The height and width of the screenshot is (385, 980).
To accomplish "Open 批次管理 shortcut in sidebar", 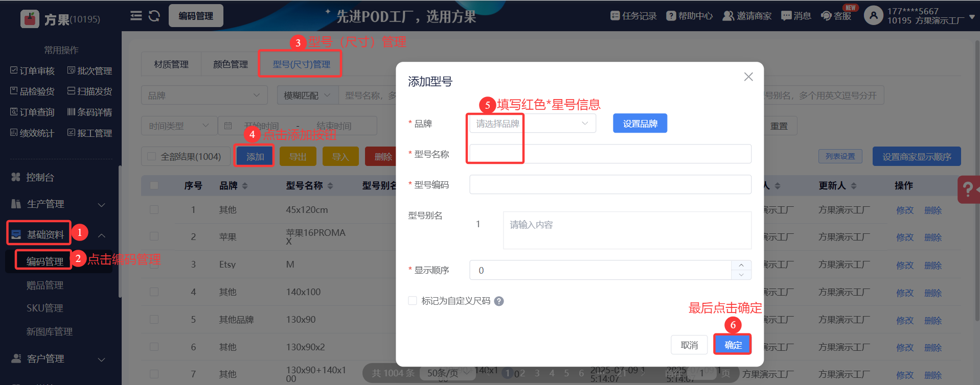I will click(x=89, y=70).
